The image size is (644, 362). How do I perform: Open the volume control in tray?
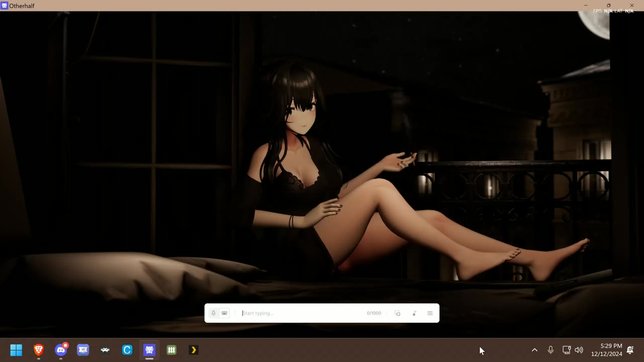click(579, 350)
